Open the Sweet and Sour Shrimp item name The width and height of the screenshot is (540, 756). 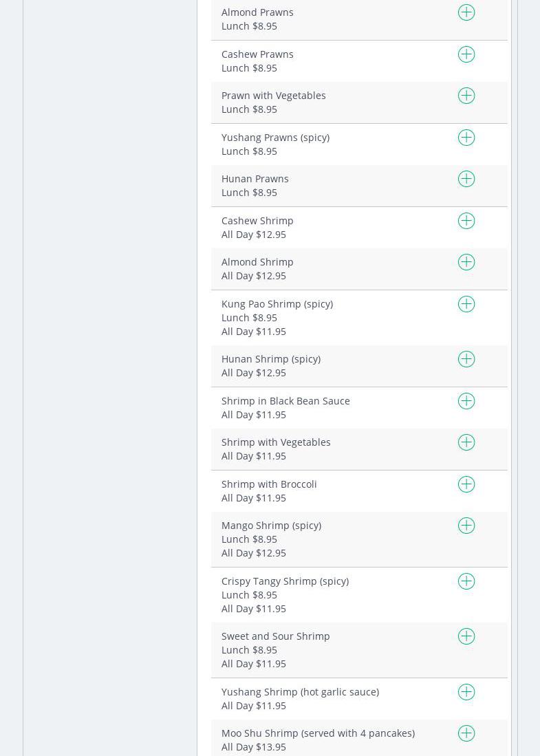275,636
